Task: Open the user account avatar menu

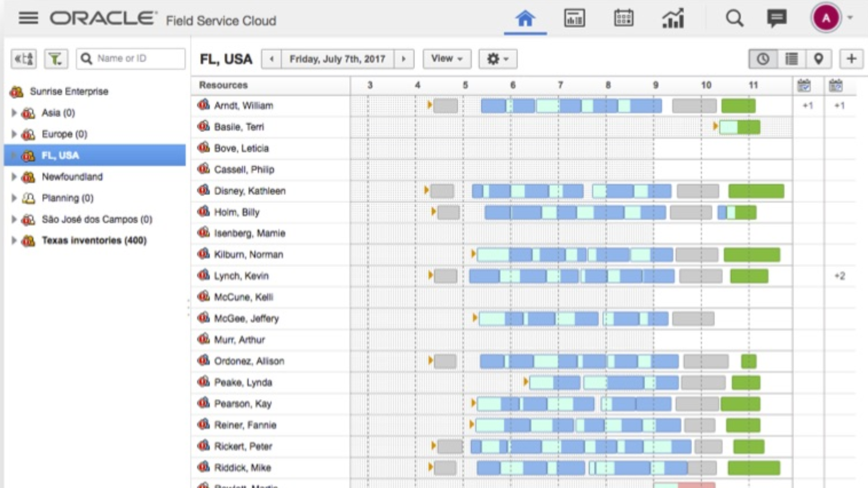Action: coord(826,19)
